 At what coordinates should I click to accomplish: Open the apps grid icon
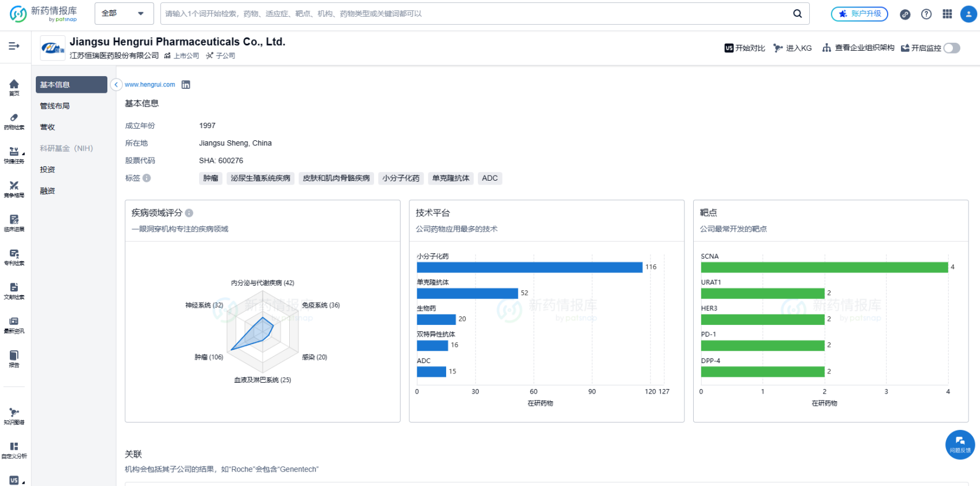(947, 14)
